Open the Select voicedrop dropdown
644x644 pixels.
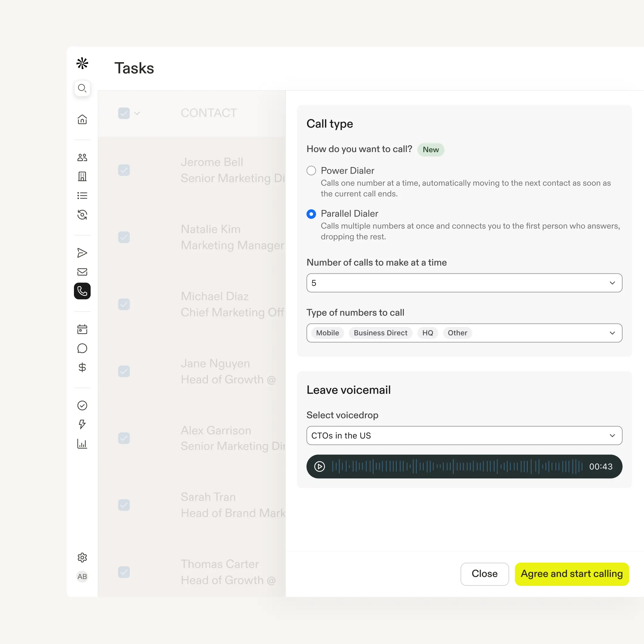coord(612,435)
